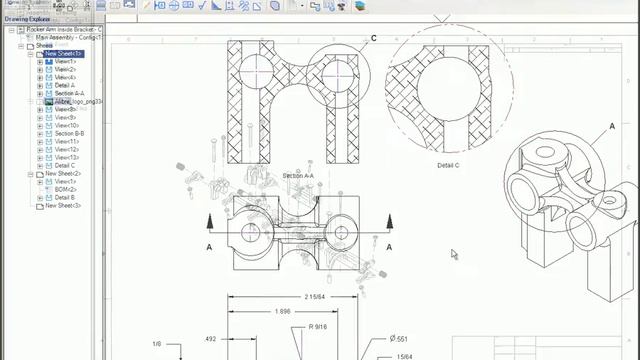This screenshot has height=360, width=640.
Task: Click the 'Detail C' view label
Action: (x=448, y=165)
